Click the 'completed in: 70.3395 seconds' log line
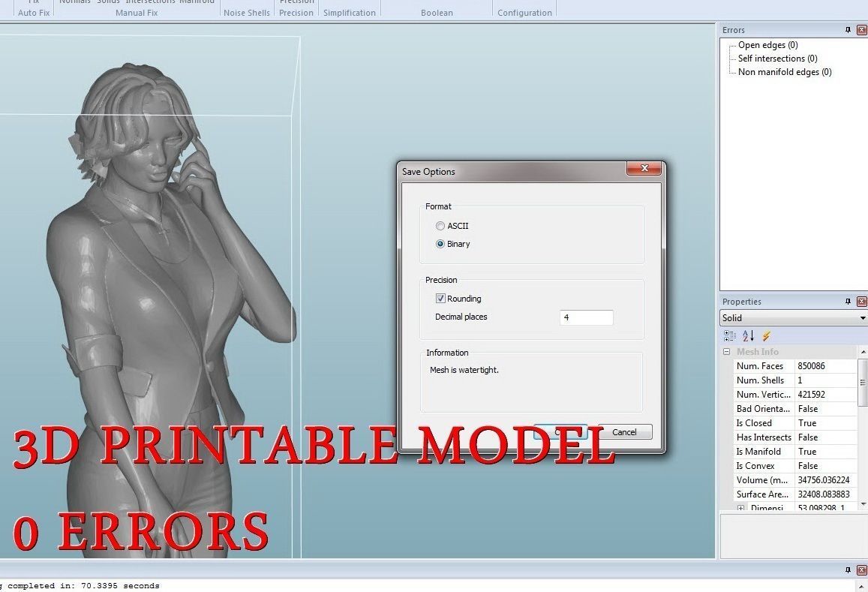 pos(83,586)
